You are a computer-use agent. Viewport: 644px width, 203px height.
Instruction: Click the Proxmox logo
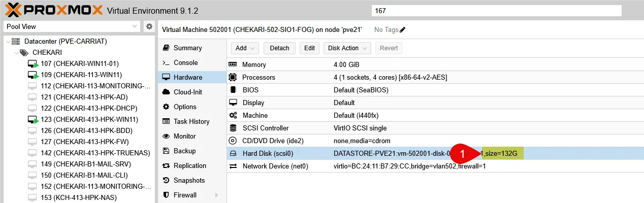(x=53, y=10)
